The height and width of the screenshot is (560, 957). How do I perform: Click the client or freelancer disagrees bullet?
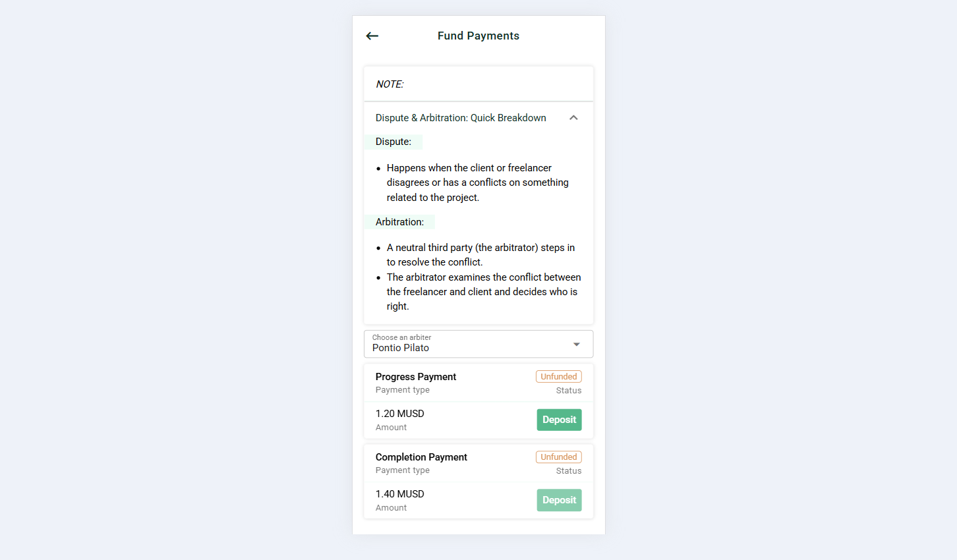[477, 182]
